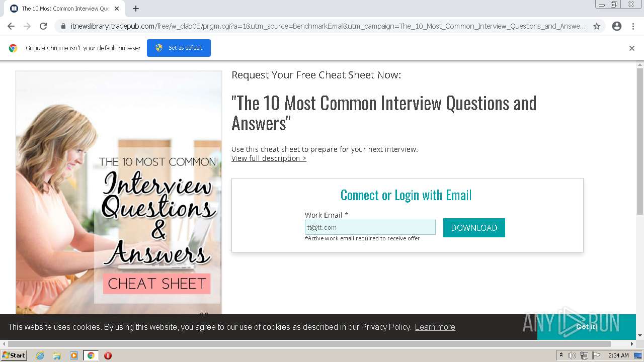The height and width of the screenshot is (362, 644).
Task: Click the 2:34 AM taskbar clock
Action: pyautogui.click(x=618, y=355)
